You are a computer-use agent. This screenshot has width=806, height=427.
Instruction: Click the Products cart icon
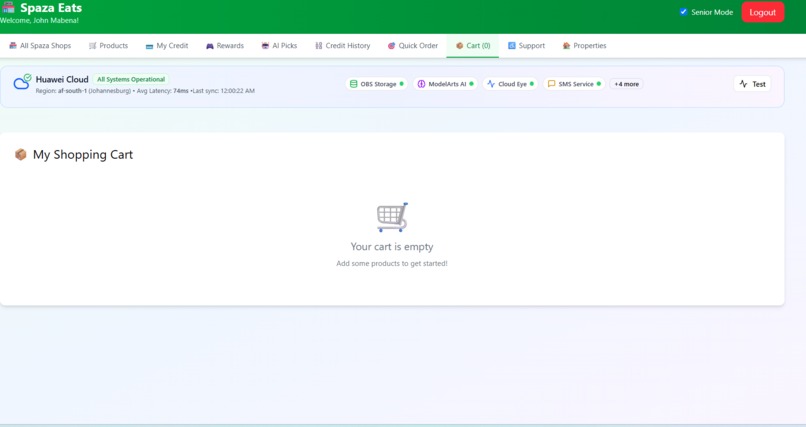(93, 46)
